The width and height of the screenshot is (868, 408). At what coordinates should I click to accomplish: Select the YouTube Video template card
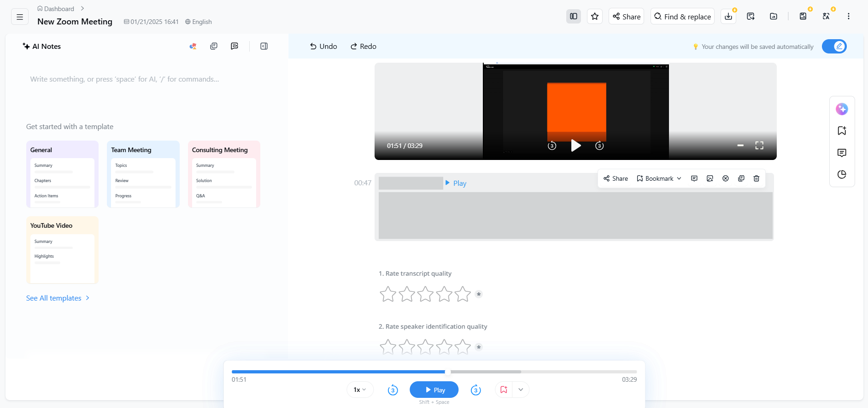pyautogui.click(x=62, y=250)
